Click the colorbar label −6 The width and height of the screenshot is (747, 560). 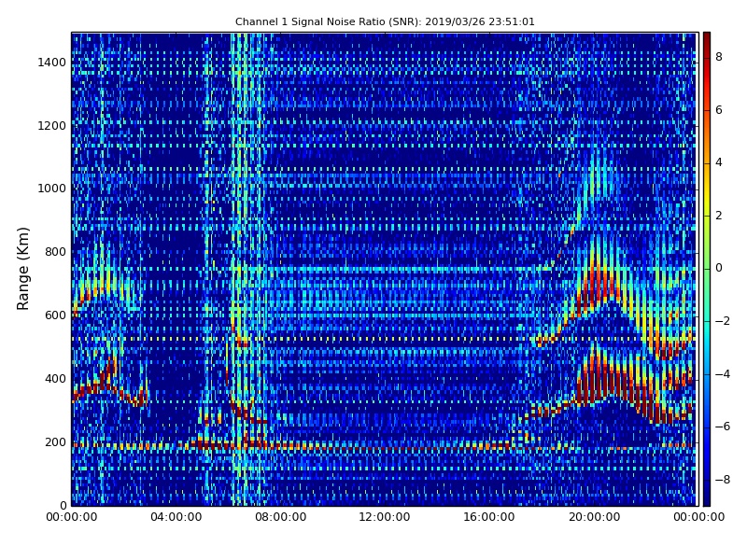[722, 427]
